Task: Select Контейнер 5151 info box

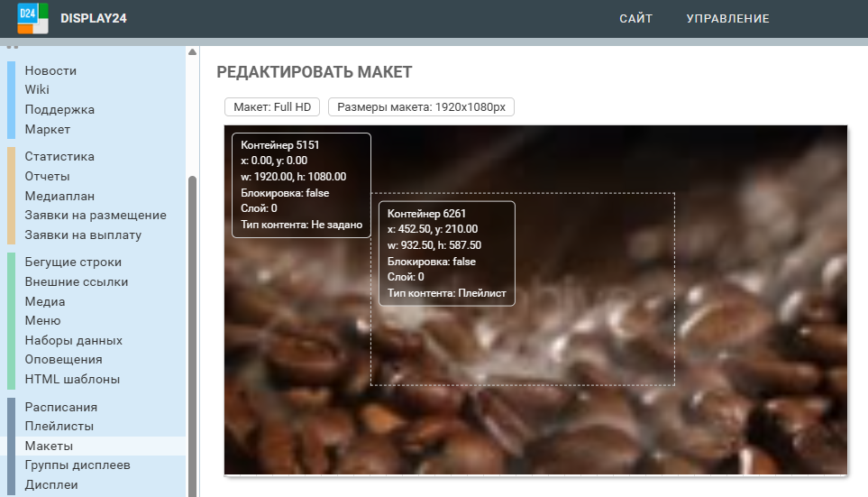Action: pos(301,185)
